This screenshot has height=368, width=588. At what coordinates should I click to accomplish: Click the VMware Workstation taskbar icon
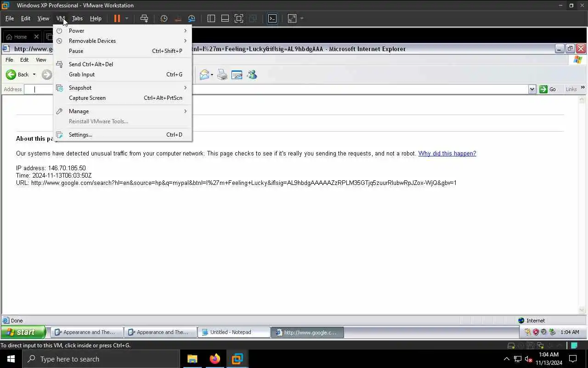pos(237,359)
